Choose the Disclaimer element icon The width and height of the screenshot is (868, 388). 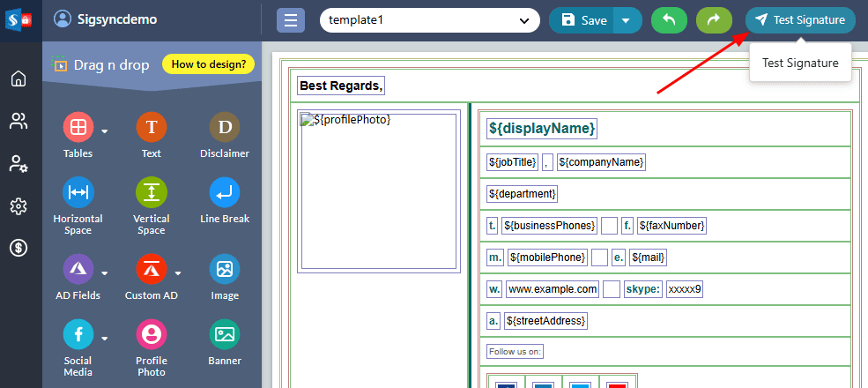pos(225,128)
